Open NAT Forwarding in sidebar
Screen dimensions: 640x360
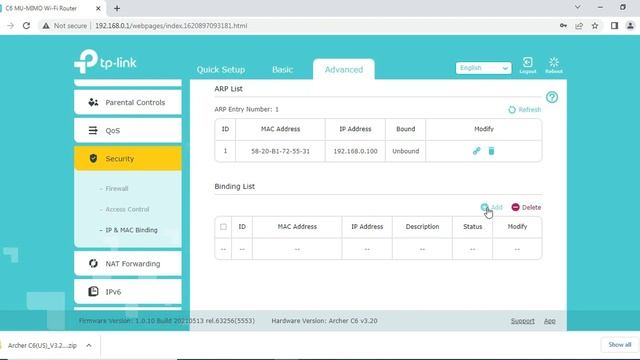[128, 264]
